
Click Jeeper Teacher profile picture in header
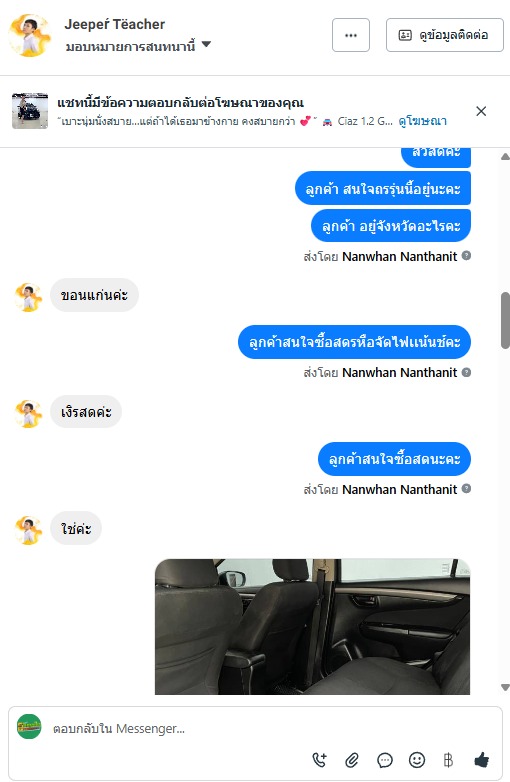[29, 35]
